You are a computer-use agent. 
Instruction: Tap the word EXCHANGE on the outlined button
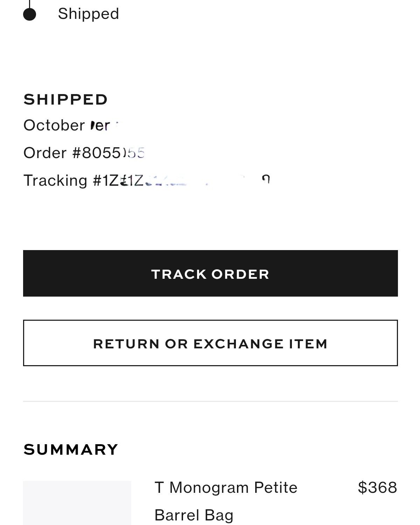[x=238, y=343]
